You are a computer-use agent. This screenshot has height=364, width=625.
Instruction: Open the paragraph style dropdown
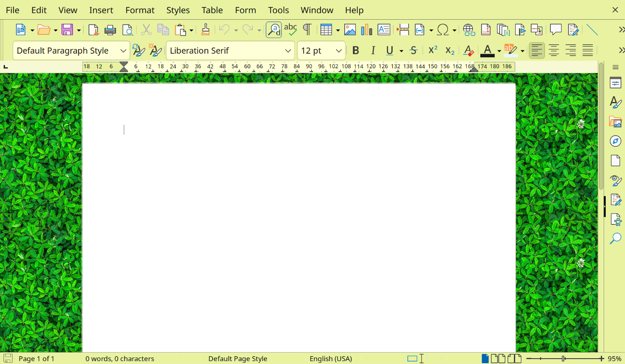(x=123, y=50)
